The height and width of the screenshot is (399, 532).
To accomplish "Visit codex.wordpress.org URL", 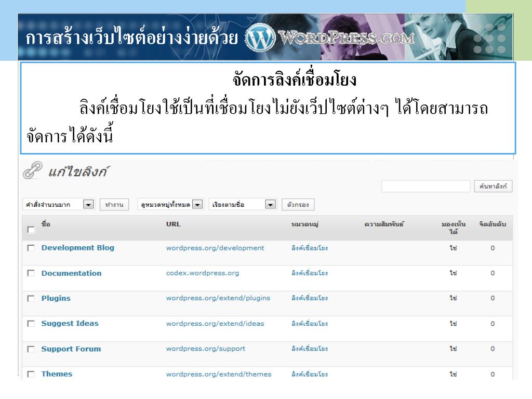I will 203,273.
